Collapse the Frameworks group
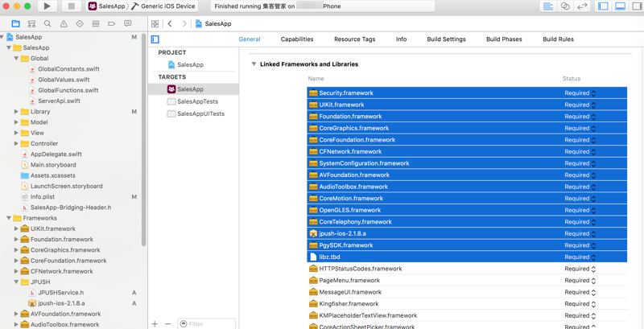Screen dimensions: 644x329 [x=9, y=218]
